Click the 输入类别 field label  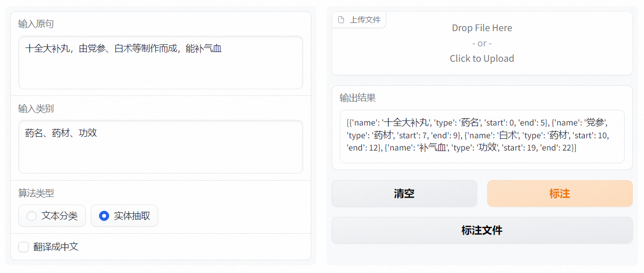tap(36, 109)
